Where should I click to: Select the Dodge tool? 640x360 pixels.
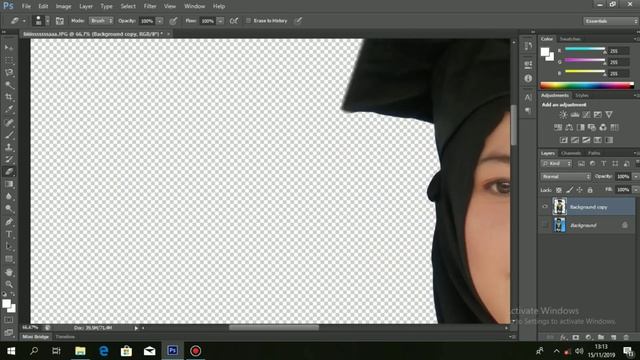tap(9, 209)
